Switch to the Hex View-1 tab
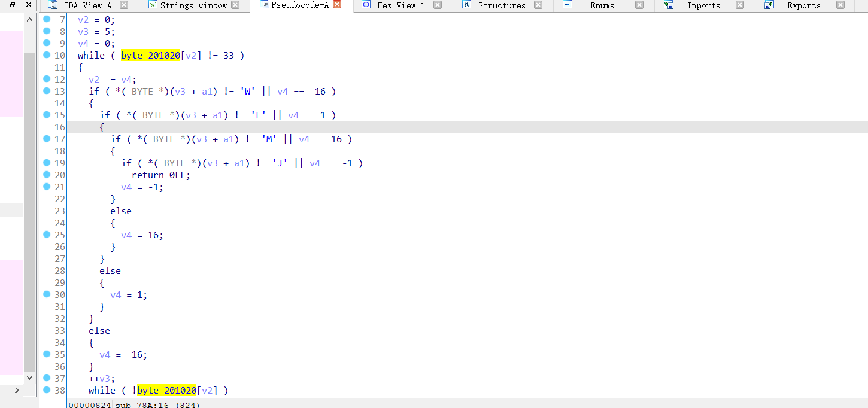868x408 pixels. (400, 5)
